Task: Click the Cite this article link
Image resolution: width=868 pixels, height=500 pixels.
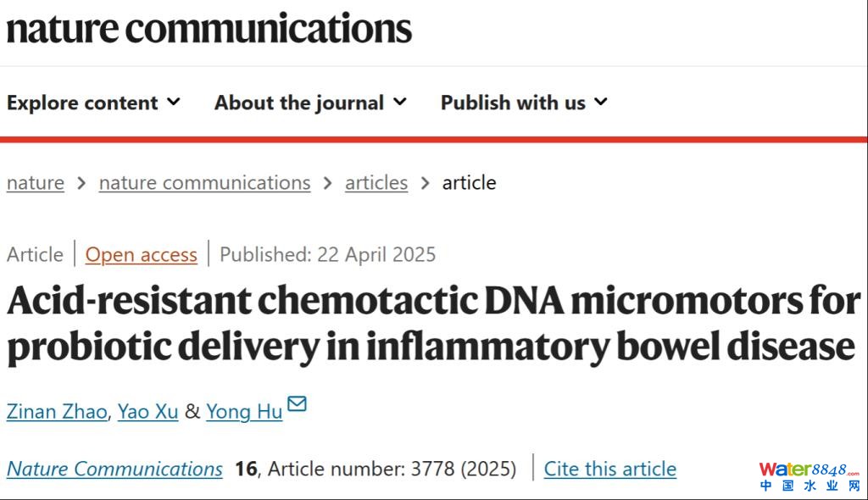Action: click(x=609, y=469)
